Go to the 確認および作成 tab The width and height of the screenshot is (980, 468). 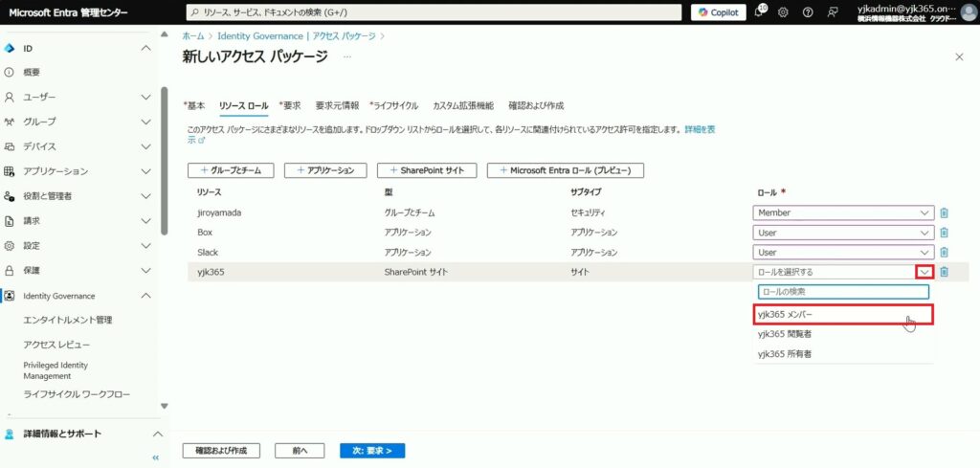[536, 105]
